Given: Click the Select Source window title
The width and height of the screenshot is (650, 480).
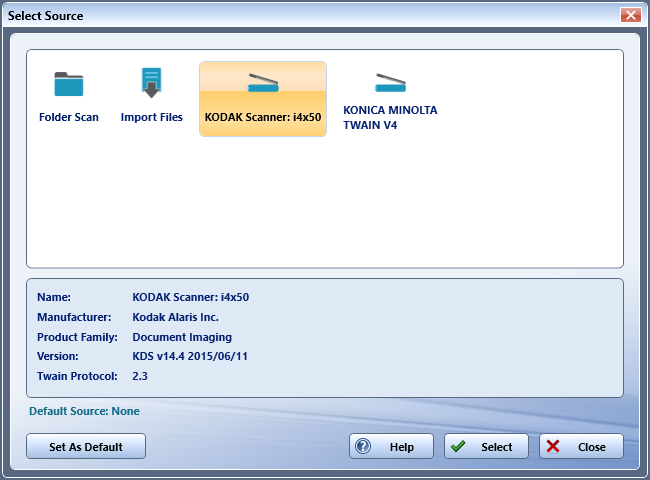Looking at the screenshot, I should tap(46, 16).
